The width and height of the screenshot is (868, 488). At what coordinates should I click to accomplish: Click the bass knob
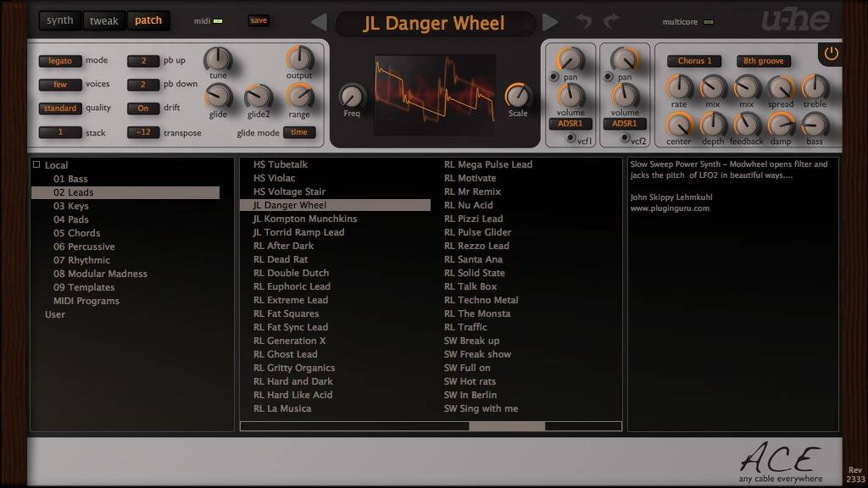[815, 125]
